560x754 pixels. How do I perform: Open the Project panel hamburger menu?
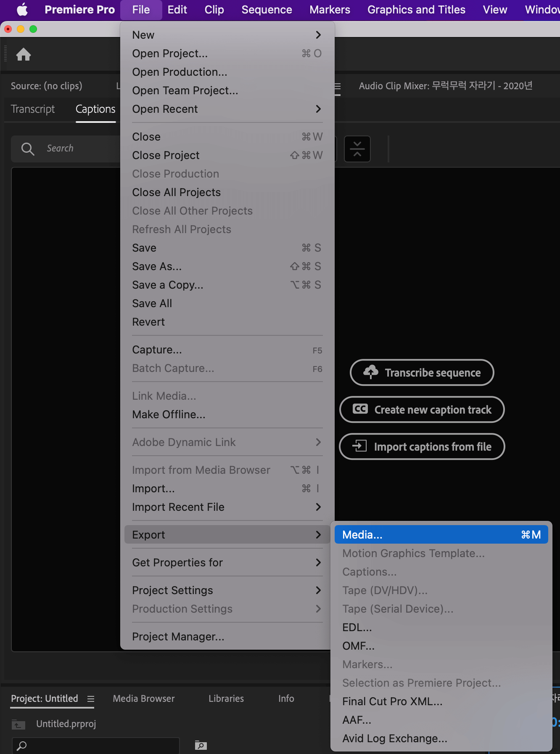pos(91,699)
